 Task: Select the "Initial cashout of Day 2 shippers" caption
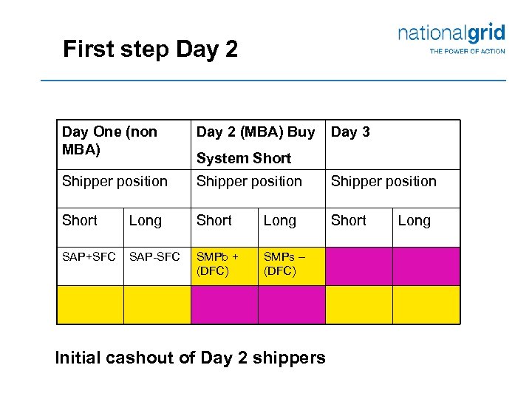pos(190,358)
